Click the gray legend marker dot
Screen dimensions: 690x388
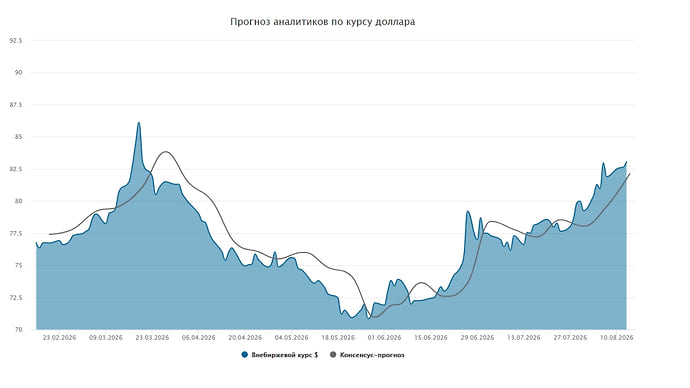coord(333,355)
